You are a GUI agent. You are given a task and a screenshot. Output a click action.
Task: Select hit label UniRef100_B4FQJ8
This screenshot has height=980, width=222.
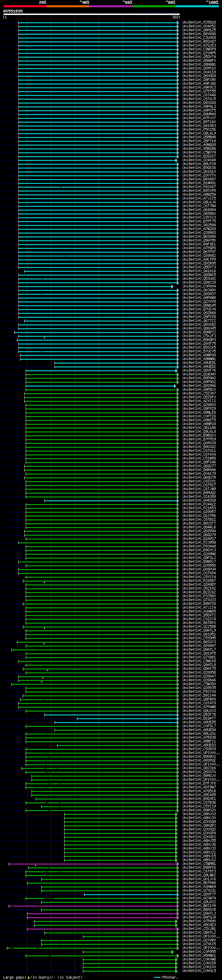199,918
